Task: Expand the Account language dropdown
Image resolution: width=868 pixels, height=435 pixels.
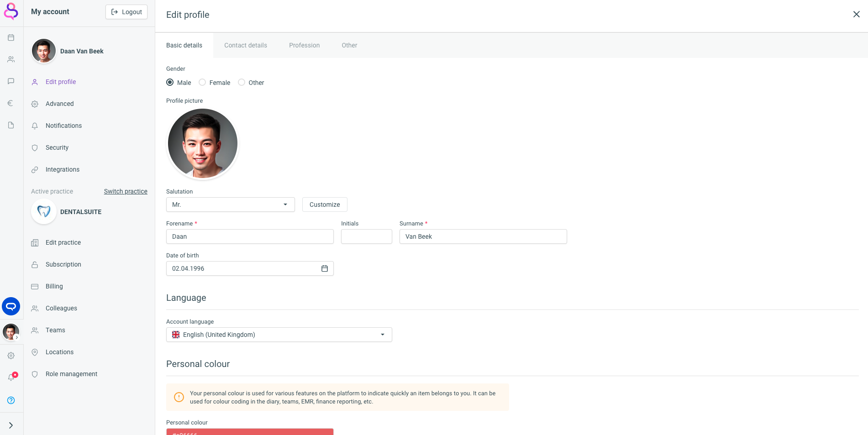Action: tap(279, 335)
